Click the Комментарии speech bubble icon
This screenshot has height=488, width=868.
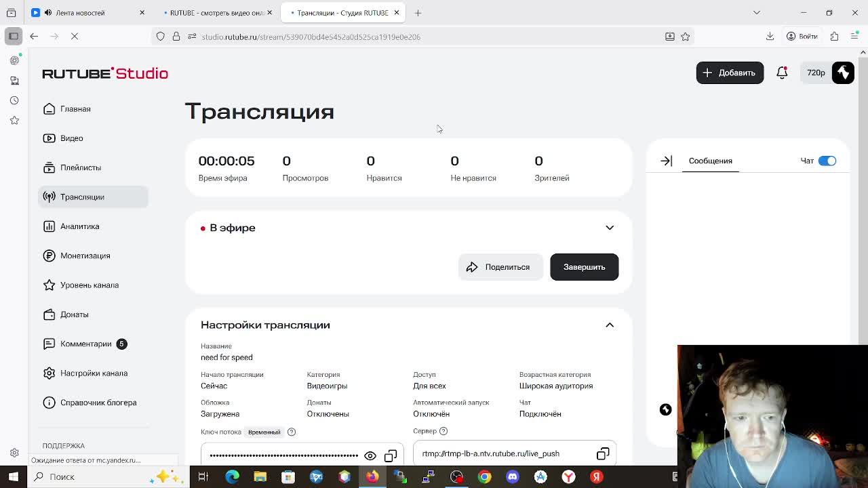point(49,344)
